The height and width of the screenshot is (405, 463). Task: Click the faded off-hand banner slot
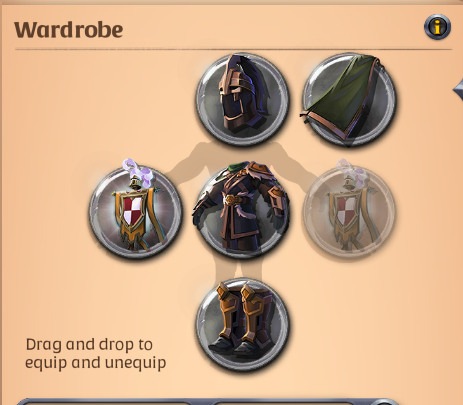point(349,211)
